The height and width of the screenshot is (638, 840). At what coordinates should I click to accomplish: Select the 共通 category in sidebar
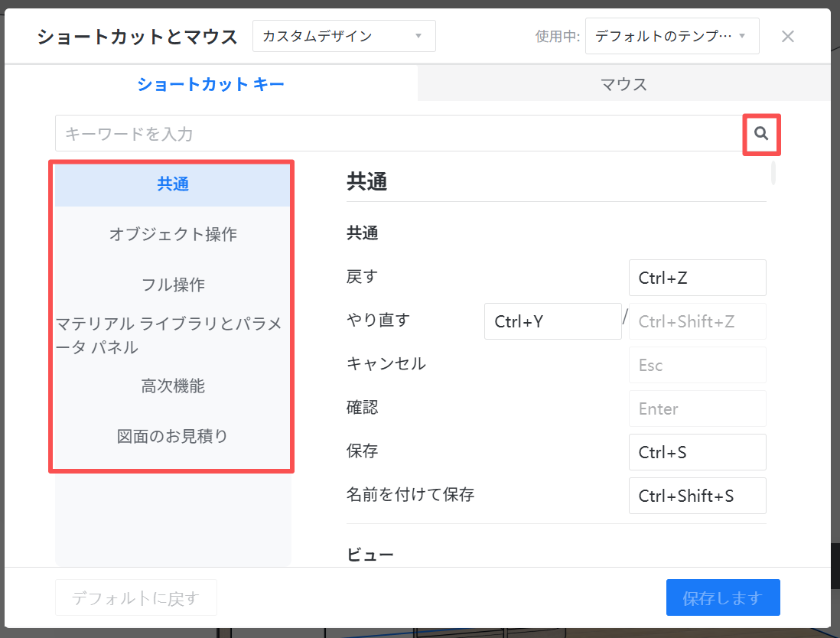click(x=172, y=184)
